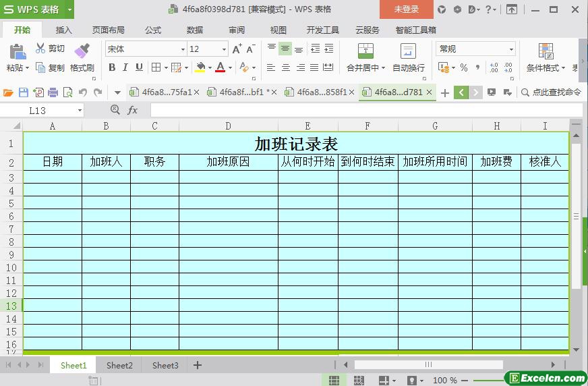Click the save disk icon
The height and width of the screenshot is (386, 588).
coord(23,92)
